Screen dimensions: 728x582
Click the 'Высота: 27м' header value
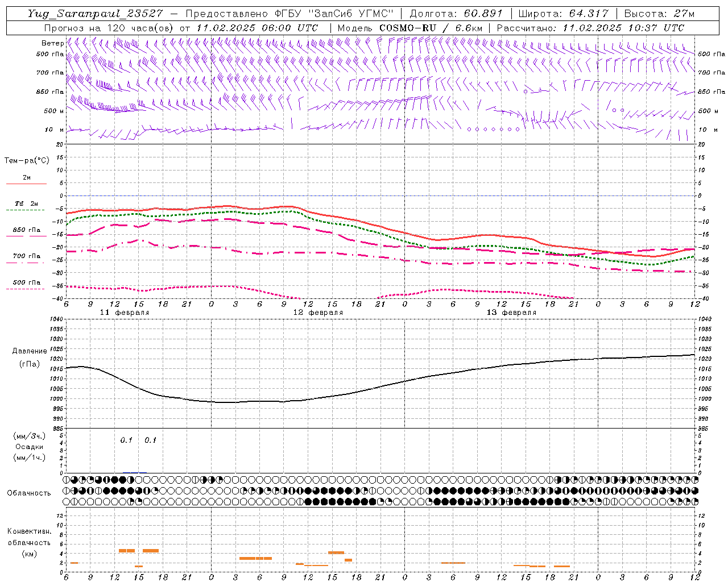pyautogui.click(x=659, y=14)
